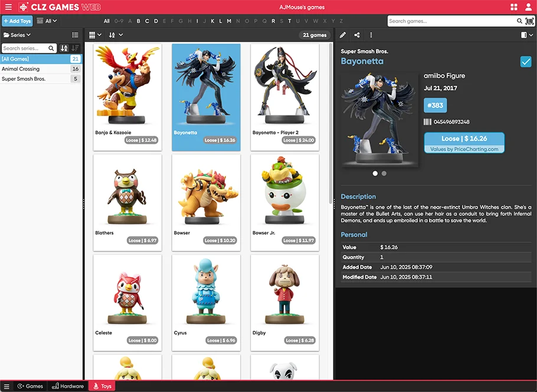Image resolution: width=537 pixels, height=392 pixels.
Task: Sort series by count
Action: pyautogui.click(x=75, y=48)
